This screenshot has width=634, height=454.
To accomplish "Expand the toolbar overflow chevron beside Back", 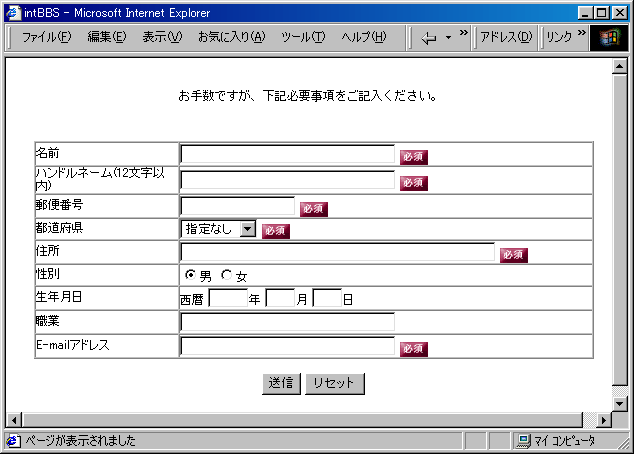I will 463,32.
